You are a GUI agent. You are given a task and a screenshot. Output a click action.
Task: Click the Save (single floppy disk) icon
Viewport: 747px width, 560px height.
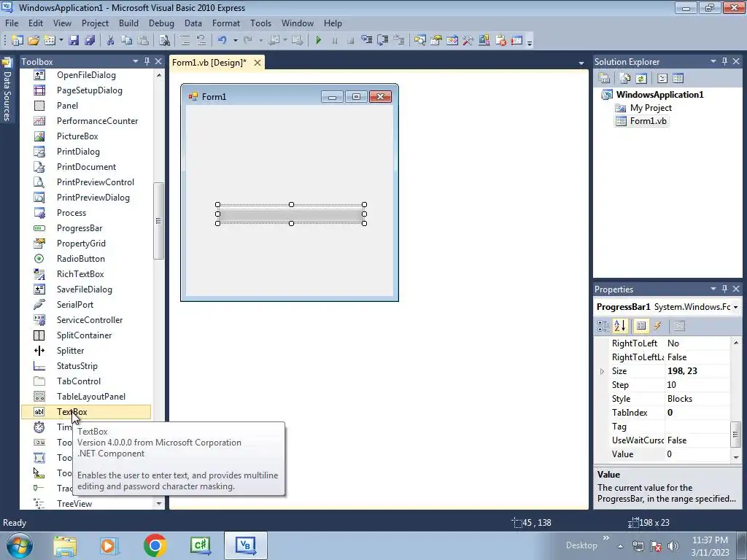[x=74, y=41]
